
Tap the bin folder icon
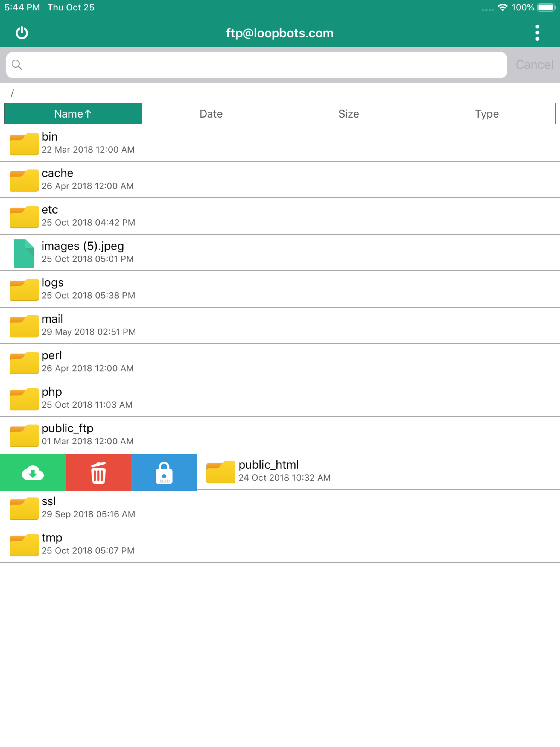click(24, 144)
